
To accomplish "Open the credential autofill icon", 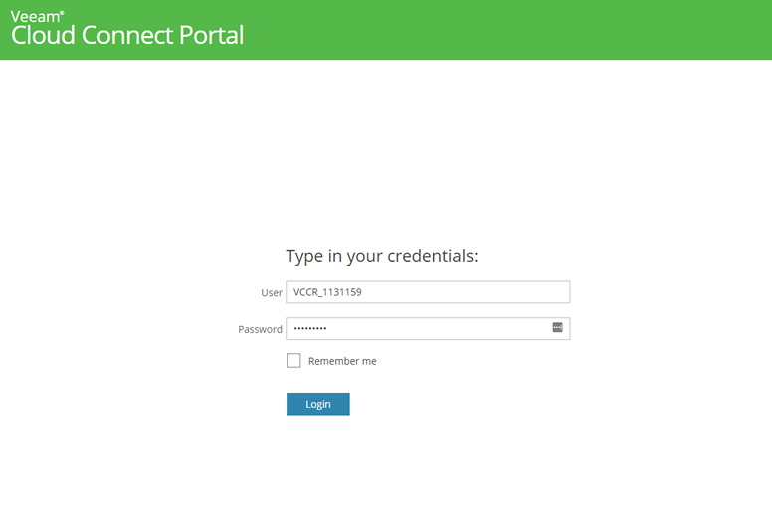I will click(557, 328).
